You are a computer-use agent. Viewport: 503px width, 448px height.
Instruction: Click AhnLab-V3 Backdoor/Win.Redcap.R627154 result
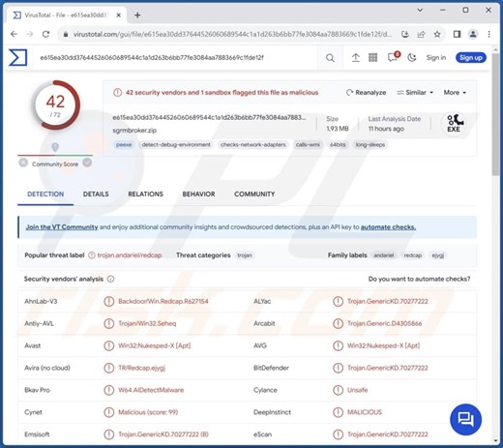[x=163, y=302]
